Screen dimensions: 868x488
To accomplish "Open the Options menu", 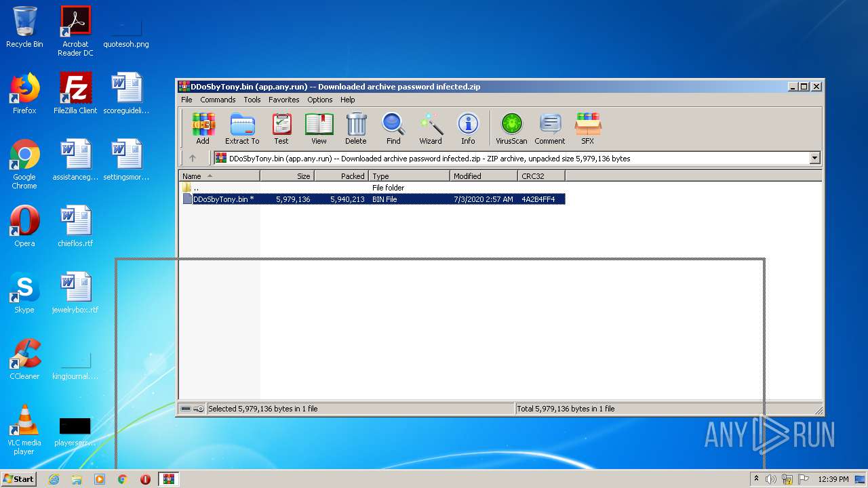I will (x=320, y=100).
